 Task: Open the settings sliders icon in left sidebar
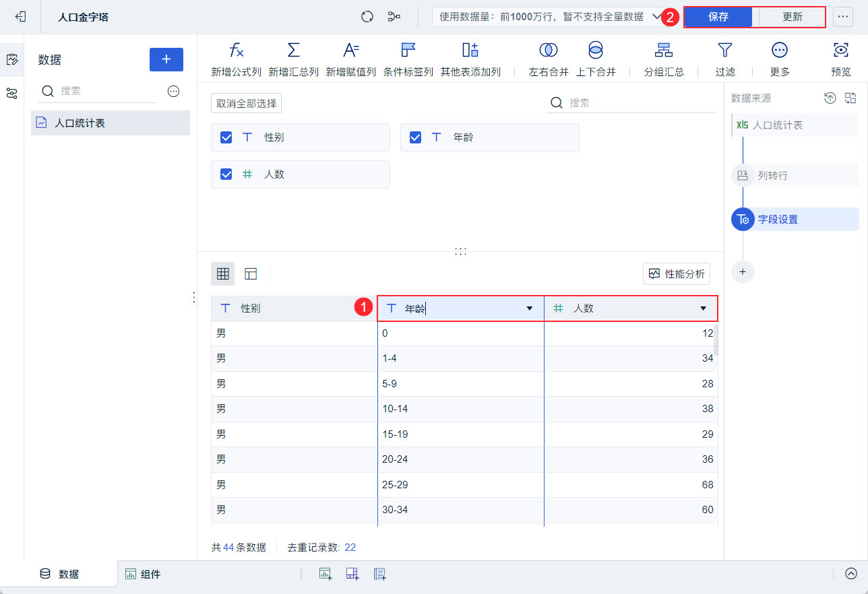click(11, 94)
